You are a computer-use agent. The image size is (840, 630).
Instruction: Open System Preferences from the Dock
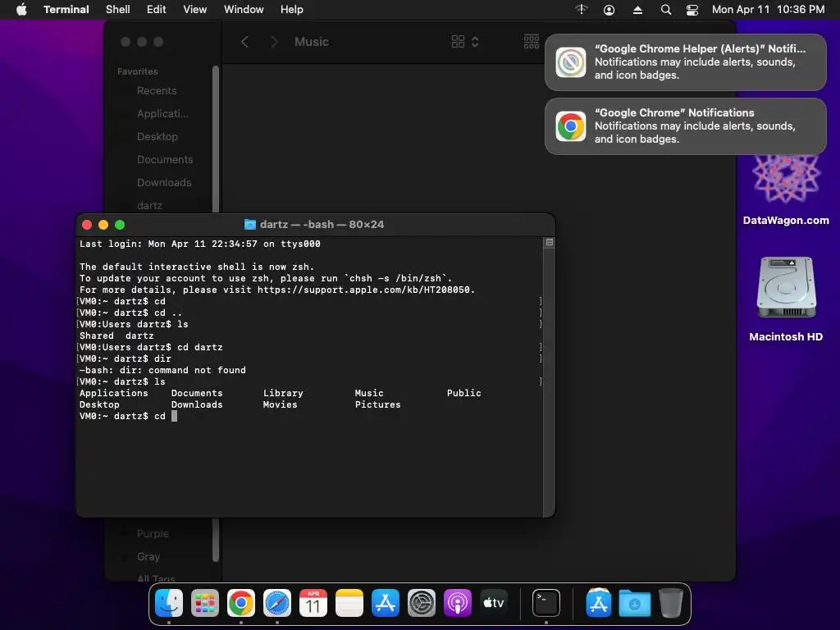click(x=422, y=603)
